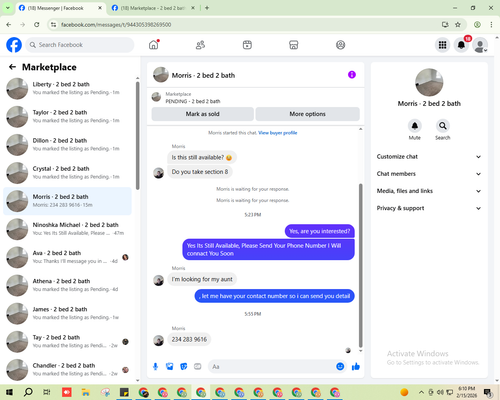Click Mark as sold button
Screen dimensions: 500x400
point(202,114)
